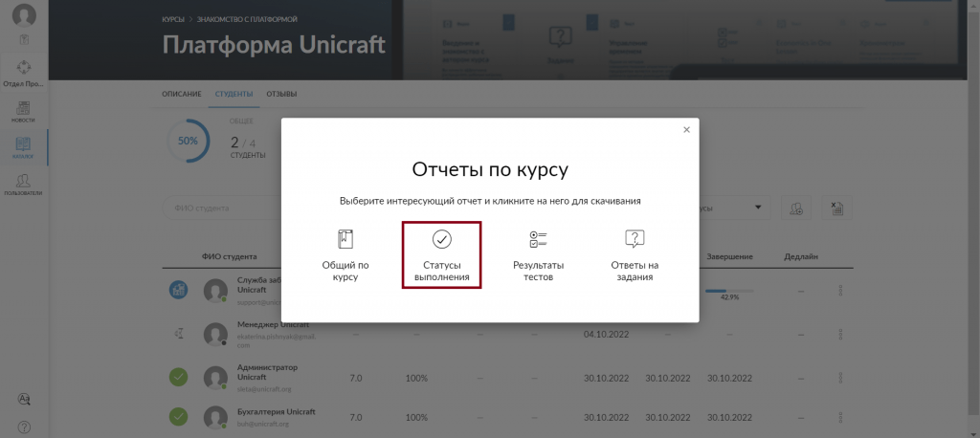
Task: Open Знакомство с платформой breadcrumb
Action: click(x=247, y=19)
